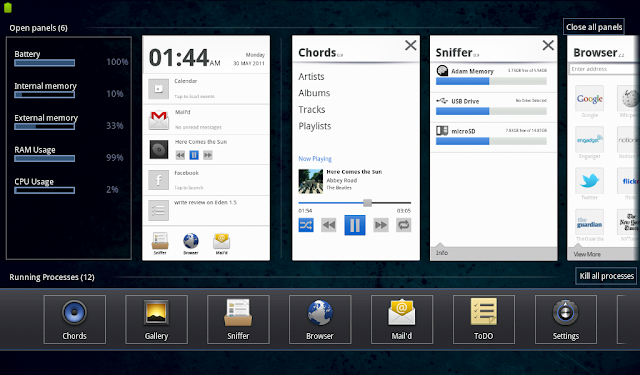Expand View More in Browser panel

604,254
